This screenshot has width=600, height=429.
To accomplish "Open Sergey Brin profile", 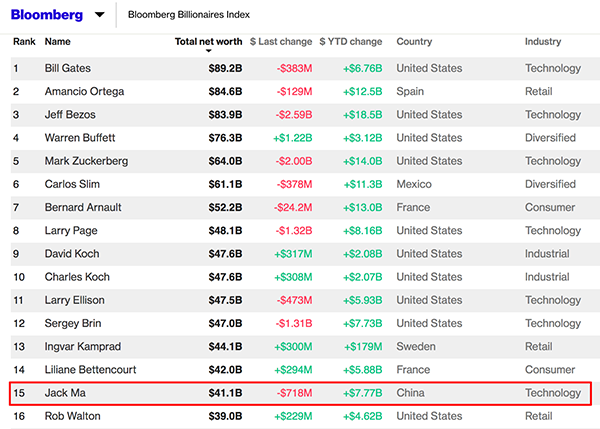I will click(x=73, y=323).
